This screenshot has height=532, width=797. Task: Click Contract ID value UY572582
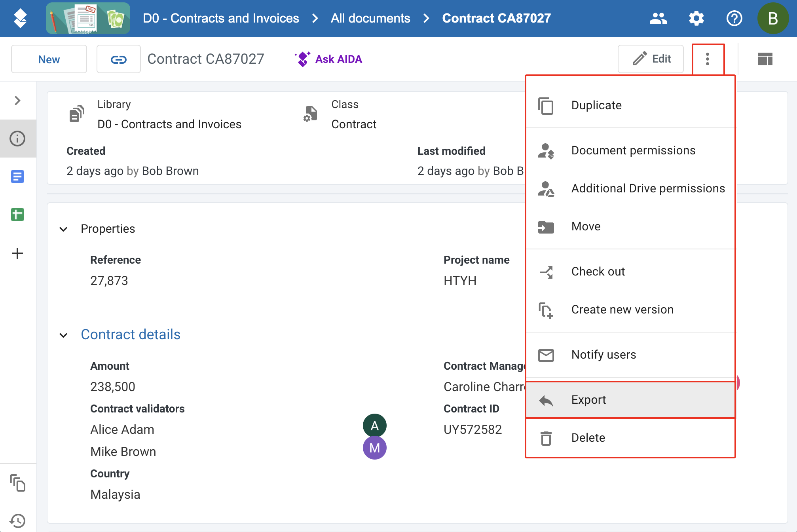(473, 429)
